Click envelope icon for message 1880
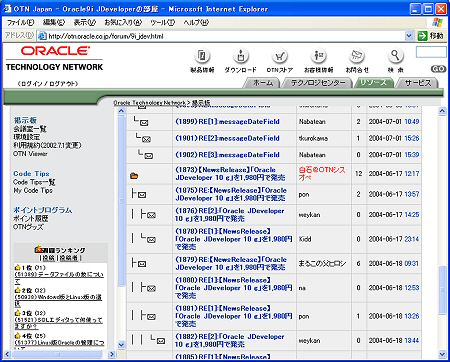Viewport: 450px width, 362px height. (x=151, y=288)
